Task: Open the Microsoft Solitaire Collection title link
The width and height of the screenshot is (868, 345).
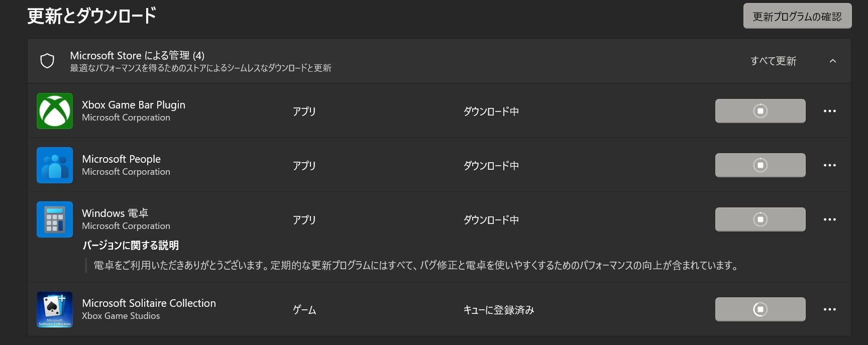Action: pos(149,303)
